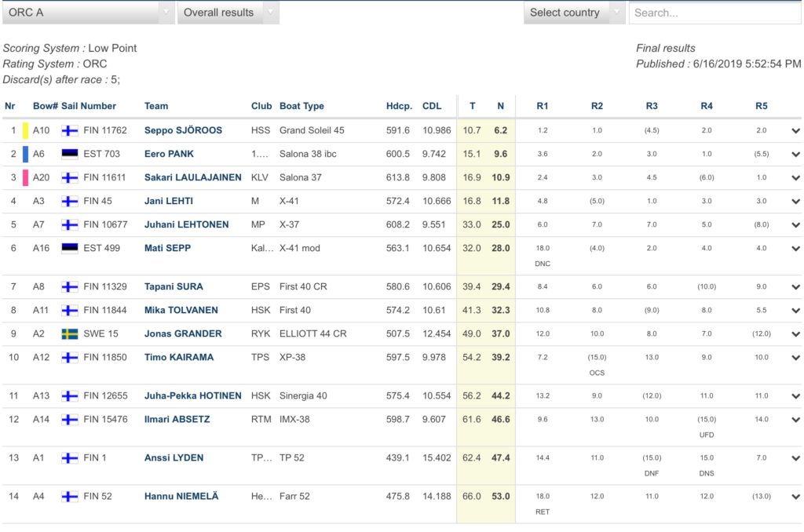Click Finland flag icon for Seppo Sjöroos
804x532 pixels.
click(70, 130)
